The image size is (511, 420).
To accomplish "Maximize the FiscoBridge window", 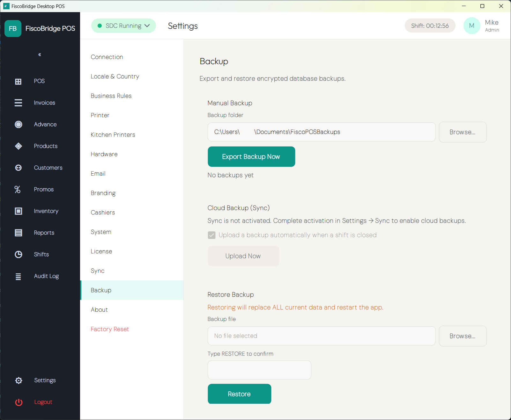I will tap(482, 6).
